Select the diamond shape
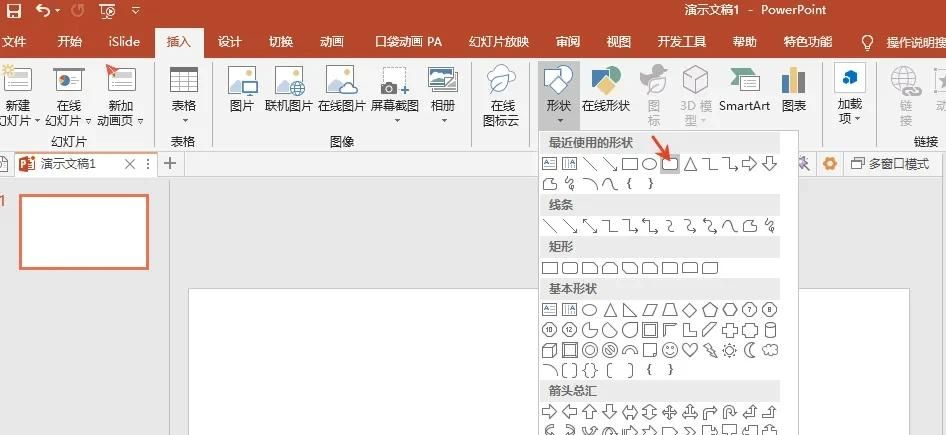Viewport: 946px width, 435px height. click(690, 310)
